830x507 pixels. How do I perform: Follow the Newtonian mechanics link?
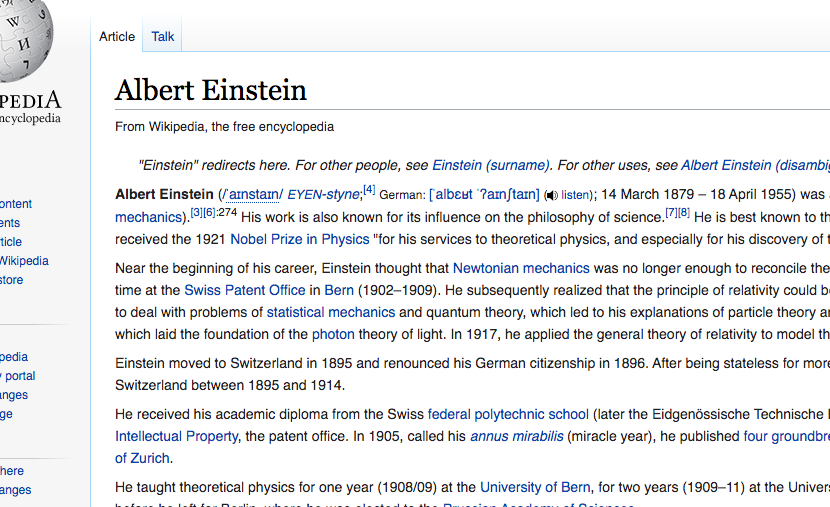(521, 268)
